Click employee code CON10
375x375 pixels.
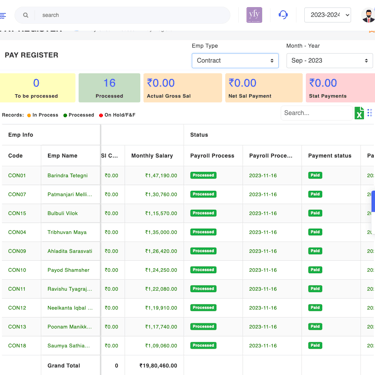17,270
